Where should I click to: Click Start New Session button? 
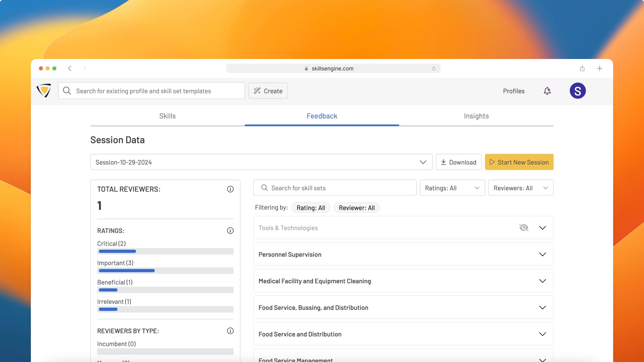click(x=519, y=162)
